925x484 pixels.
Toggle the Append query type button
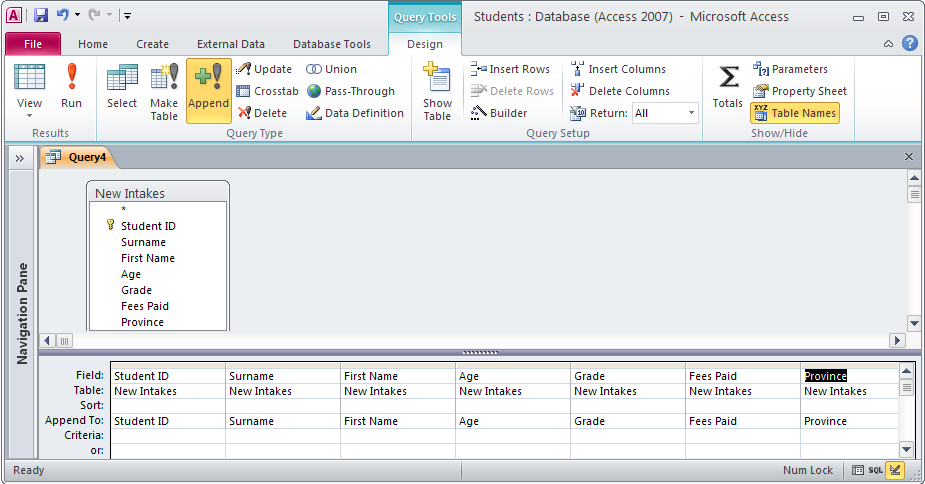coord(208,90)
